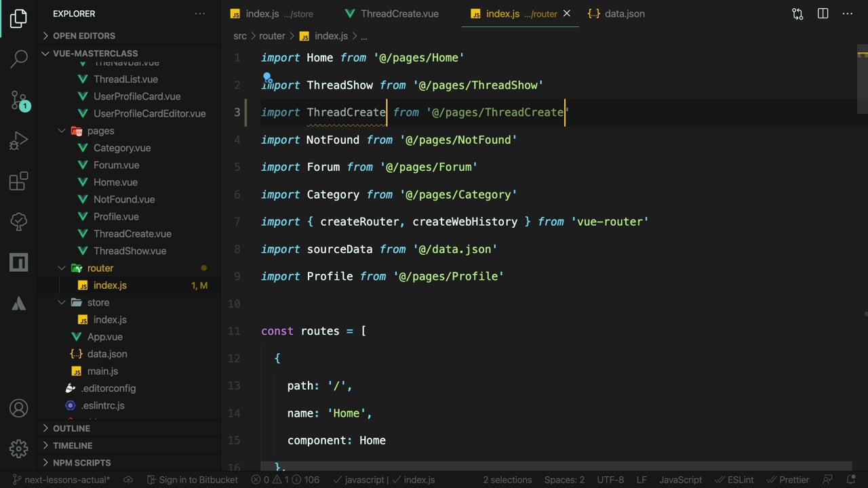The width and height of the screenshot is (868, 488).
Task: Click the Prettier status item
Action: pos(788,480)
